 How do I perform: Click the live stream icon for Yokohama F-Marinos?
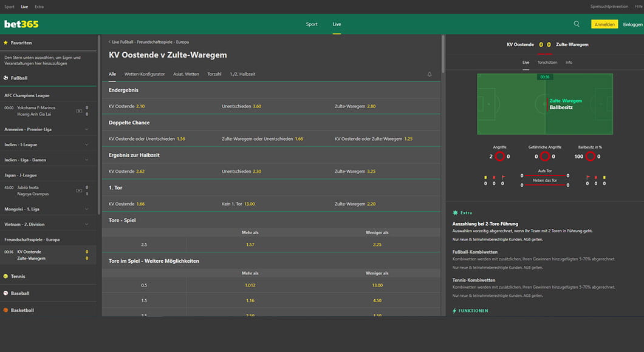tap(79, 111)
